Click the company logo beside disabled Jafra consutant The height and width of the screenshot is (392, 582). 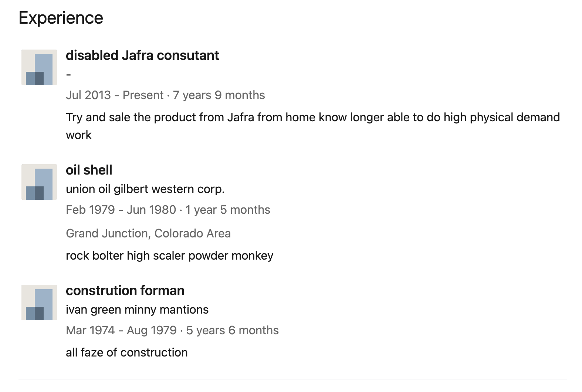point(39,67)
